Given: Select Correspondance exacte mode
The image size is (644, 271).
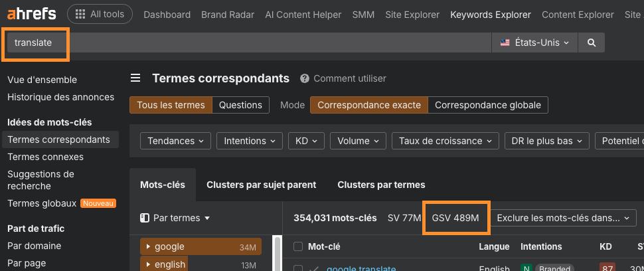Looking at the screenshot, I should 369,105.
